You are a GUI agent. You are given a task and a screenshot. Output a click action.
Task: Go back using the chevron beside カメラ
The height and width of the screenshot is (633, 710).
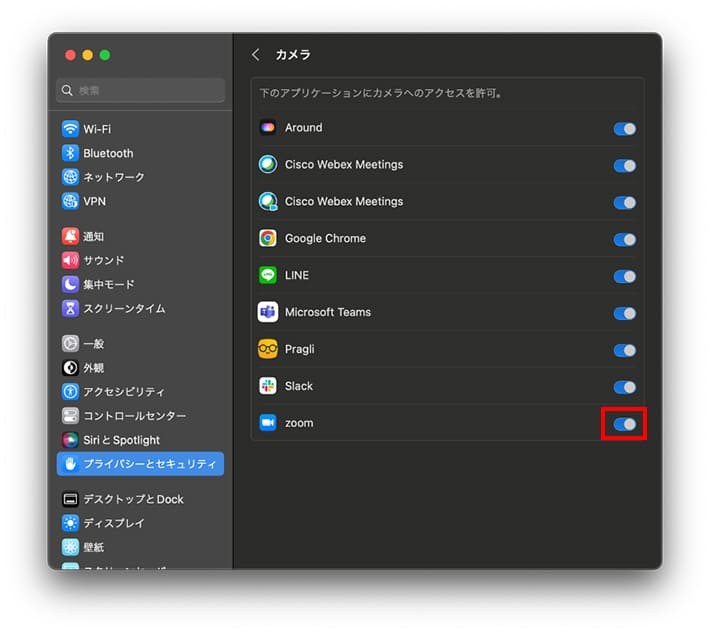pyautogui.click(x=255, y=55)
